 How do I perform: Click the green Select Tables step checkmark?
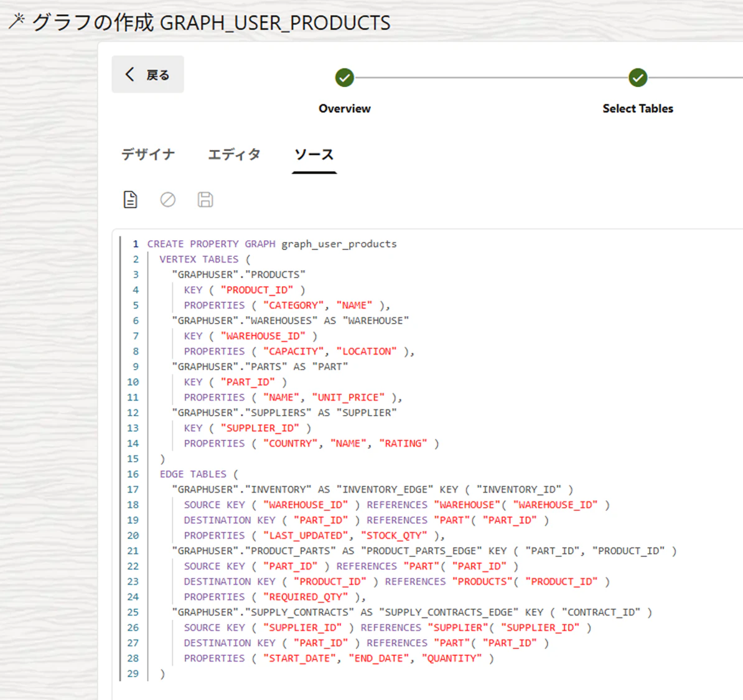[x=638, y=78]
